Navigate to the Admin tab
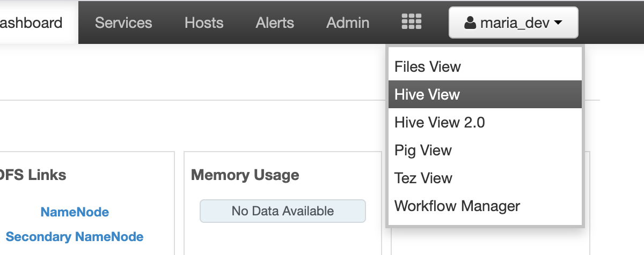 point(348,23)
